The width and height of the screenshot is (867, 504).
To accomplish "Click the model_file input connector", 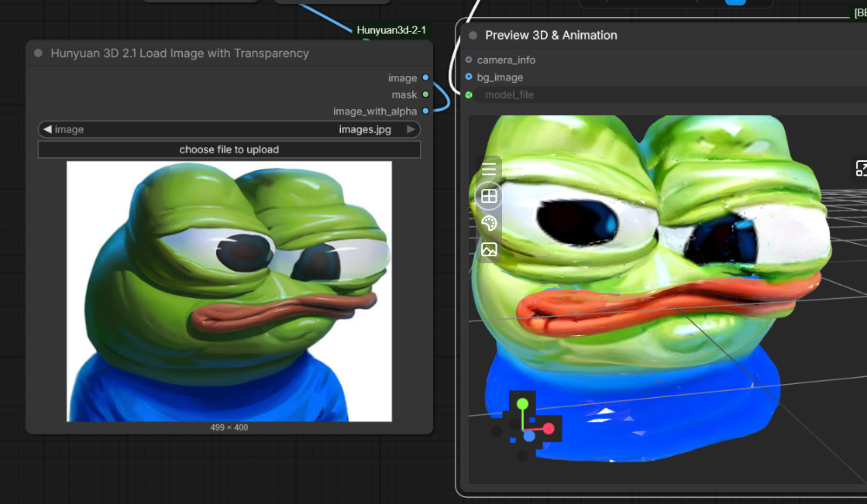I will [x=469, y=94].
